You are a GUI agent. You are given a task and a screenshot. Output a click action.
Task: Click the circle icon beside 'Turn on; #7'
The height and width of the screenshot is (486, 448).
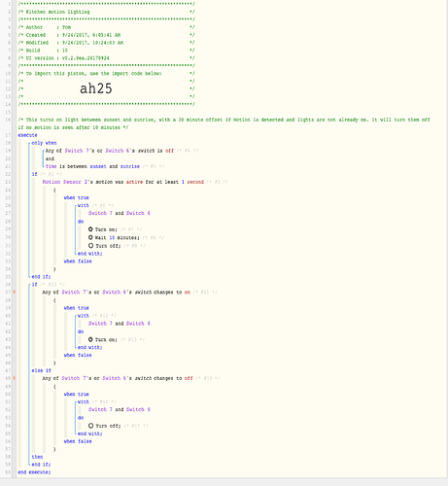tap(90, 229)
